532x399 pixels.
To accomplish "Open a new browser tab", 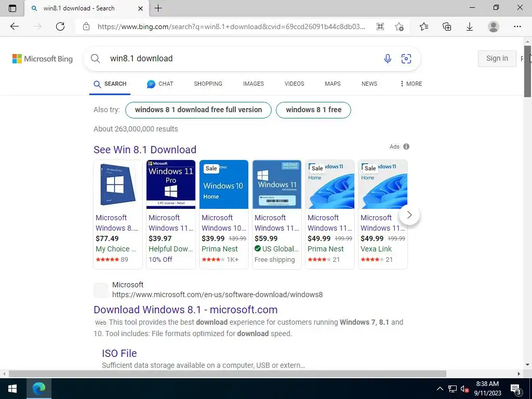I will click(x=158, y=8).
